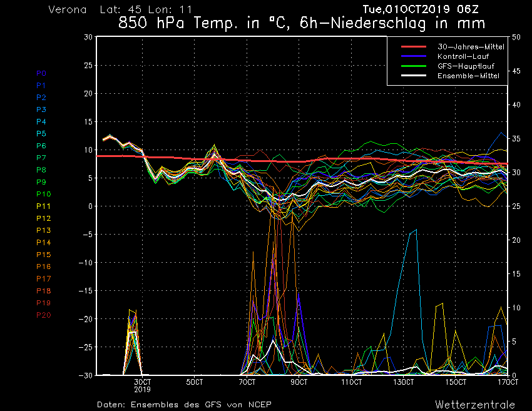This screenshot has height=411, width=532.
Task: Select the '-15' temperature axis value
Action: pyautogui.click(x=86, y=291)
